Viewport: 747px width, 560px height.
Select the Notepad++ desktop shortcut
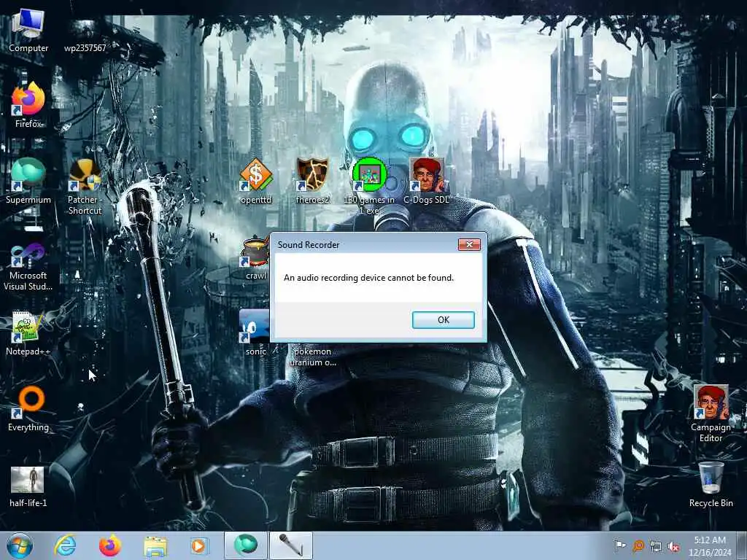pos(28,333)
